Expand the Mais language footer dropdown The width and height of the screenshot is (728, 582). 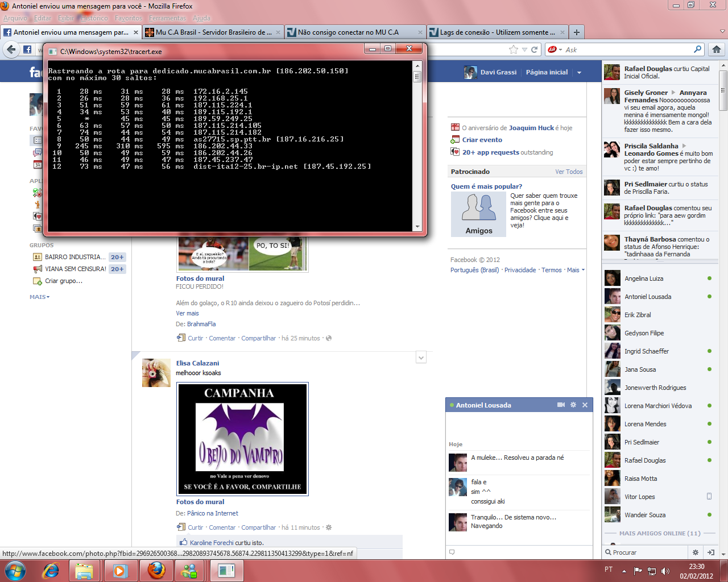point(576,270)
